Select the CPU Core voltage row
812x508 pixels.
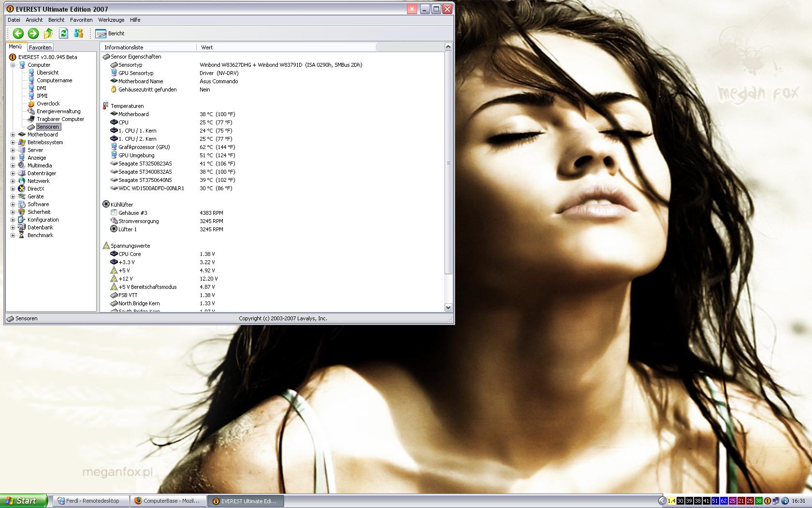[x=272, y=254]
